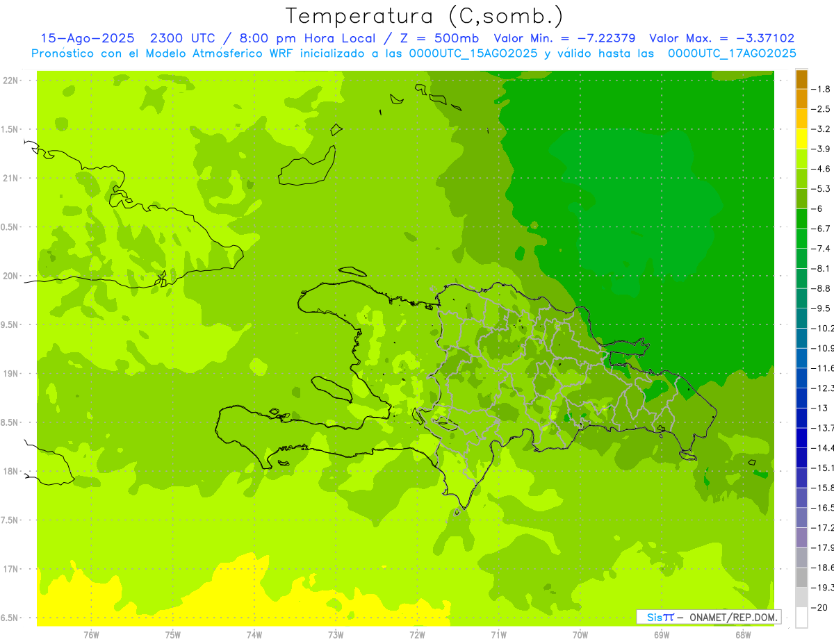Click the gold legend swatch between -2.5 and -3.2

point(801,119)
